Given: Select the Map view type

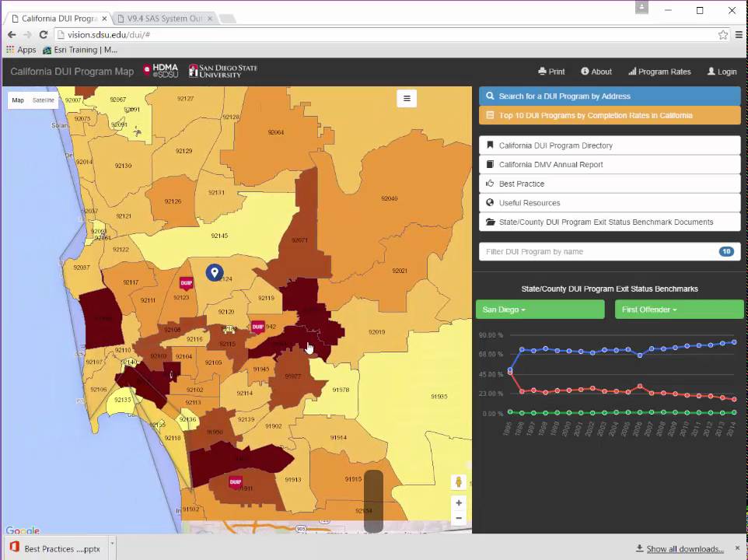Looking at the screenshot, I should click(x=18, y=100).
